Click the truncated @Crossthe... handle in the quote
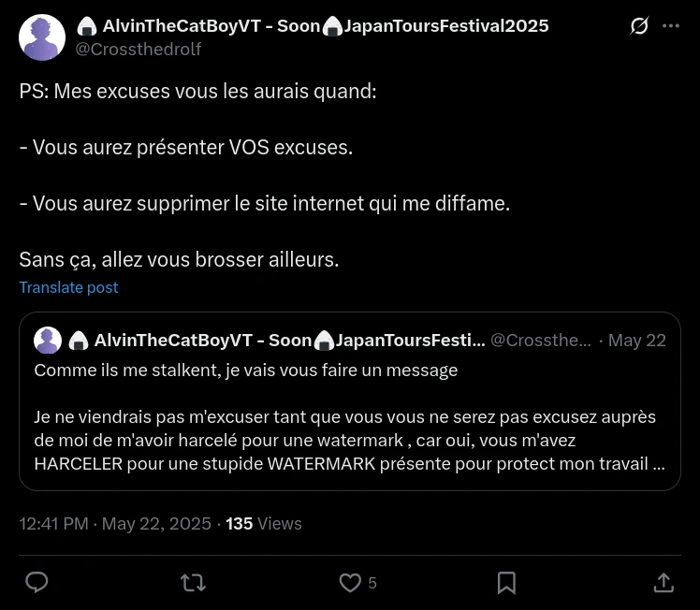The image size is (700, 610). [541, 341]
